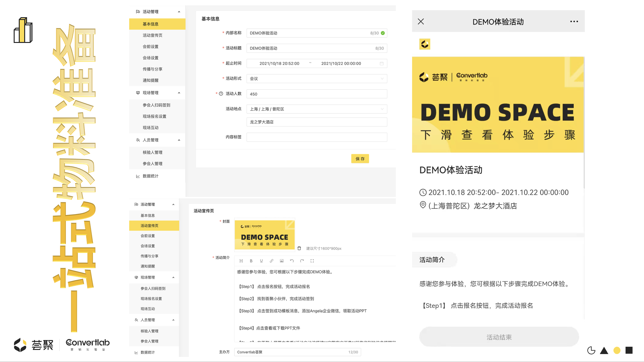Collapse 现场管理 section in 活动宣传页 panel sidebar
The height and width of the screenshot is (362, 644).
[173, 277]
